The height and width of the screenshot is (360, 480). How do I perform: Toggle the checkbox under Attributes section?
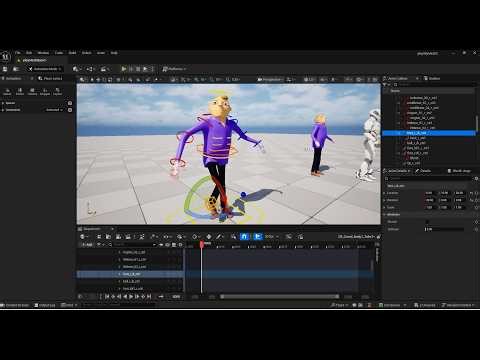click(427, 222)
